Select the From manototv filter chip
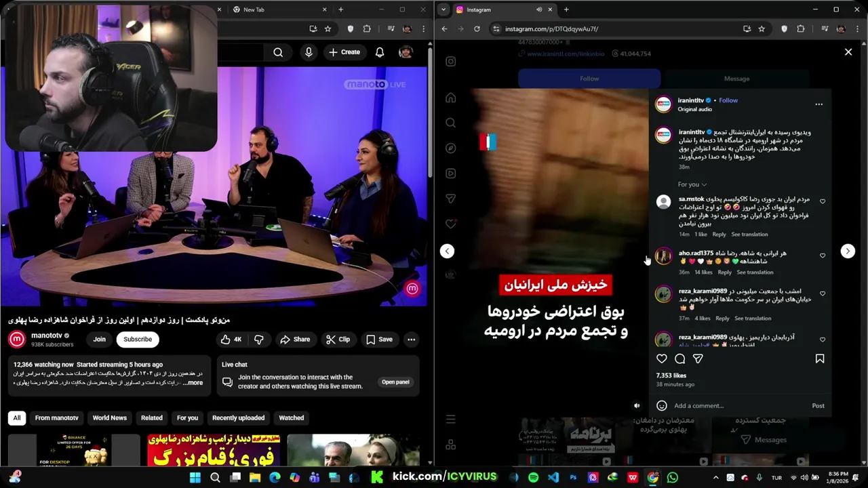This screenshot has height=488, width=868. [x=57, y=418]
